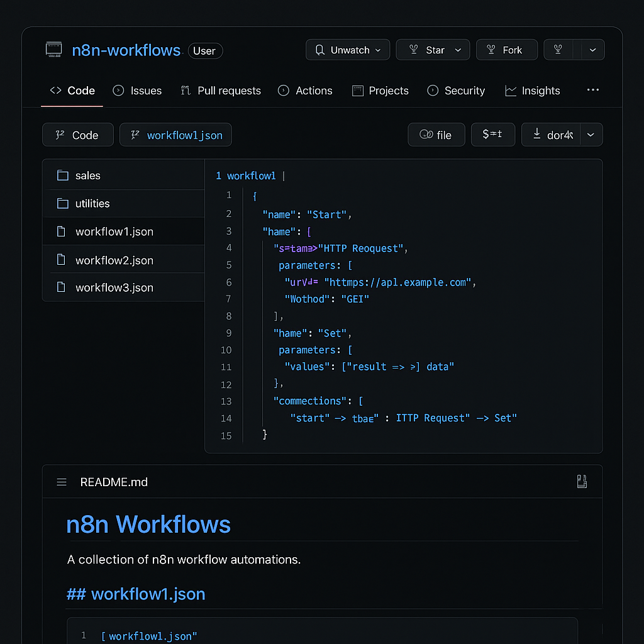The image size is (644, 644).
Task: Click the $=t toolbar button
Action: pos(493,135)
